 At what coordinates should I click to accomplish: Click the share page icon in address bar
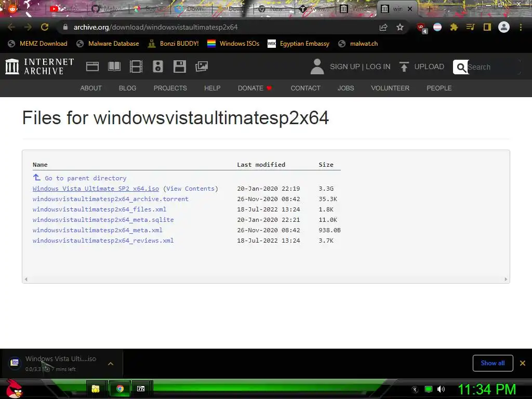383,27
